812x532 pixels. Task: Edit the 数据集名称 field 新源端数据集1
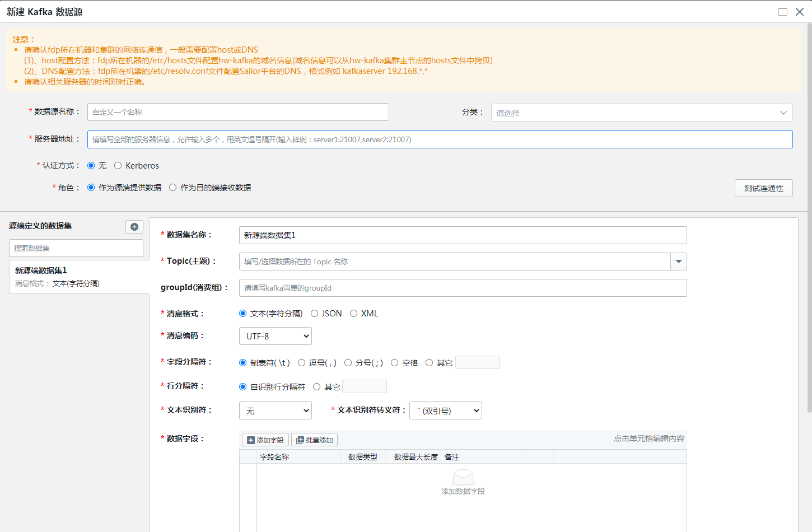463,235
